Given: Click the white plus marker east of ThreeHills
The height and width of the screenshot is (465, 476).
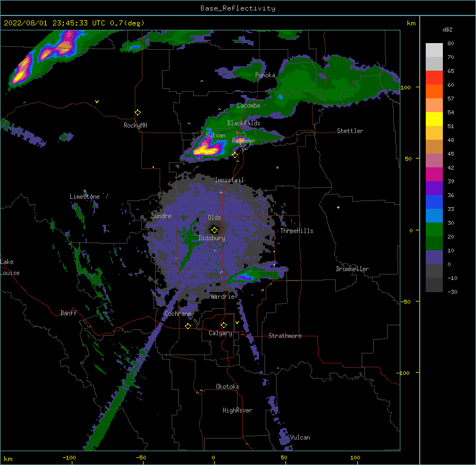Looking at the screenshot, I should click(338, 207).
